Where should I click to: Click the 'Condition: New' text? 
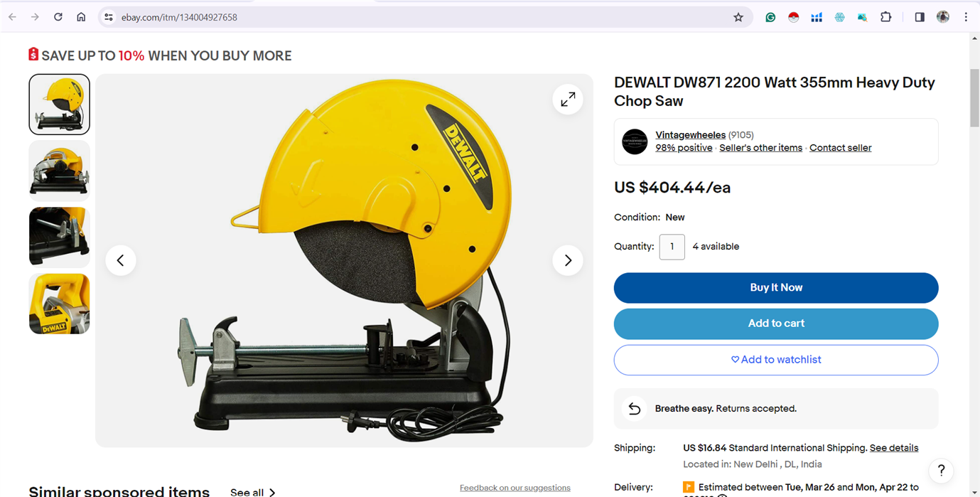pos(650,218)
